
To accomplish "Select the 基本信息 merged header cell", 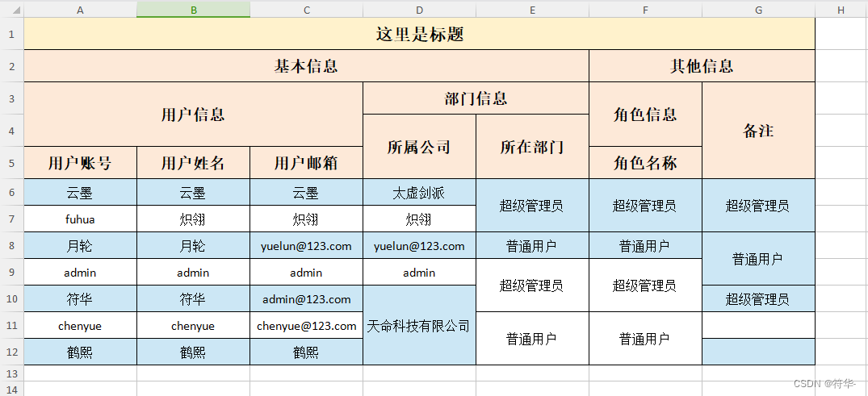I will coord(306,66).
